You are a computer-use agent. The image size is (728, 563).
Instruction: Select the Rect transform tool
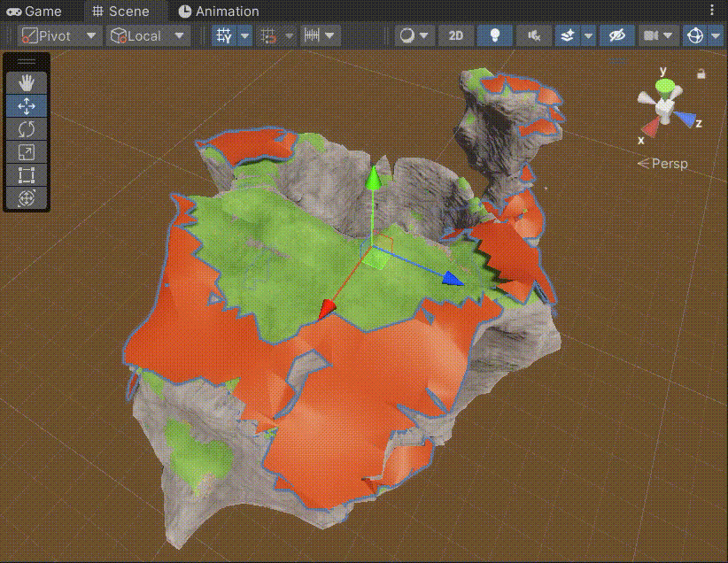click(27, 175)
